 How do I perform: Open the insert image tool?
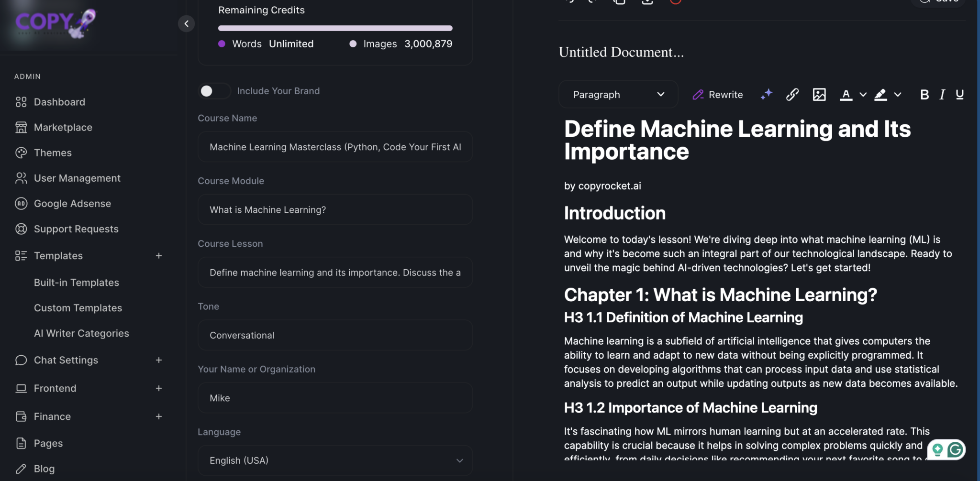(x=819, y=95)
